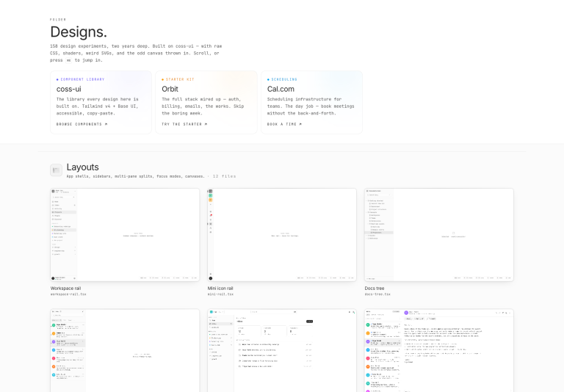This screenshot has width=564, height=392.
Task: Open the inbox list layout thumbnail with empty pane
Action: point(125,350)
